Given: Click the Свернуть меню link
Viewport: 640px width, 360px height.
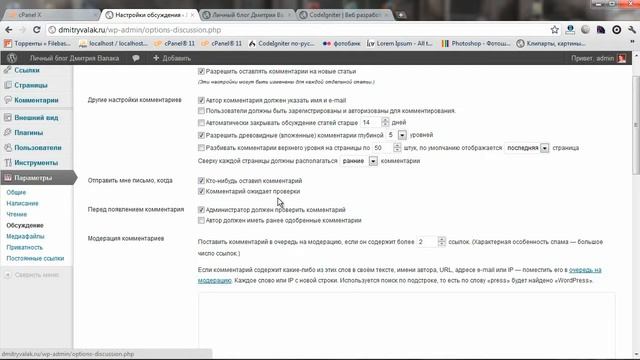Looking at the screenshot, I should (x=37, y=275).
